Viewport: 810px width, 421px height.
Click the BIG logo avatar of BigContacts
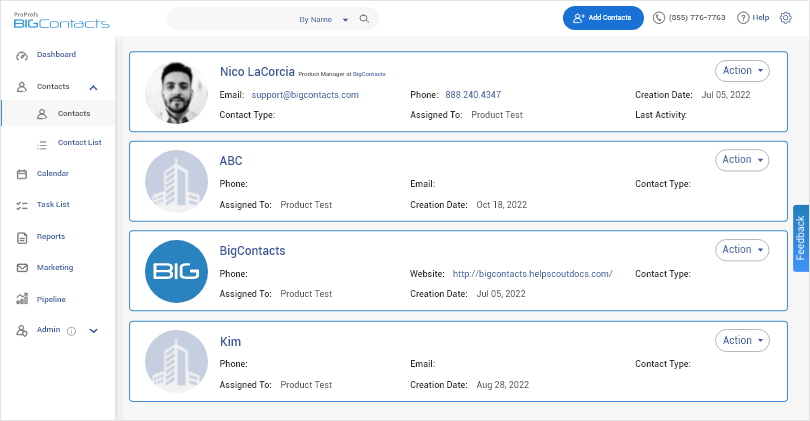[176, 271]
